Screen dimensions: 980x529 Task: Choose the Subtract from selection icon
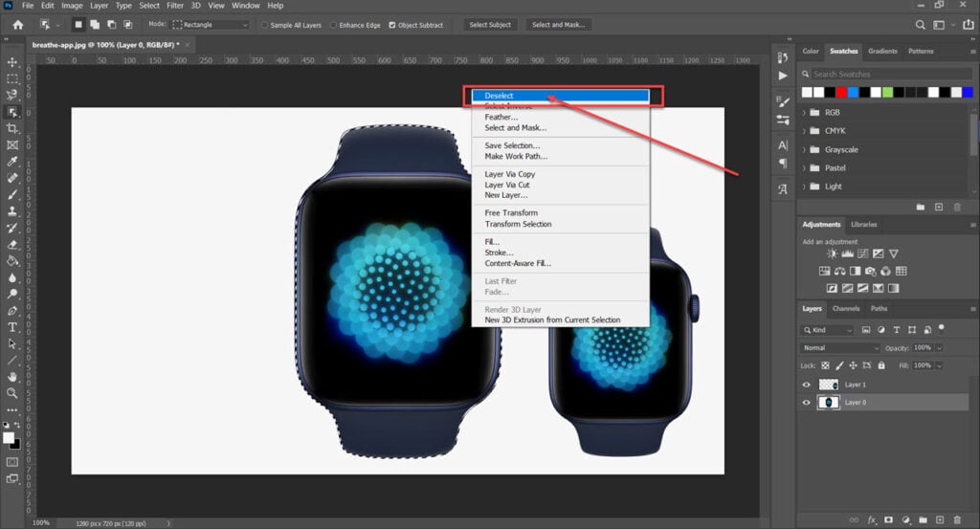pos(111,25)
